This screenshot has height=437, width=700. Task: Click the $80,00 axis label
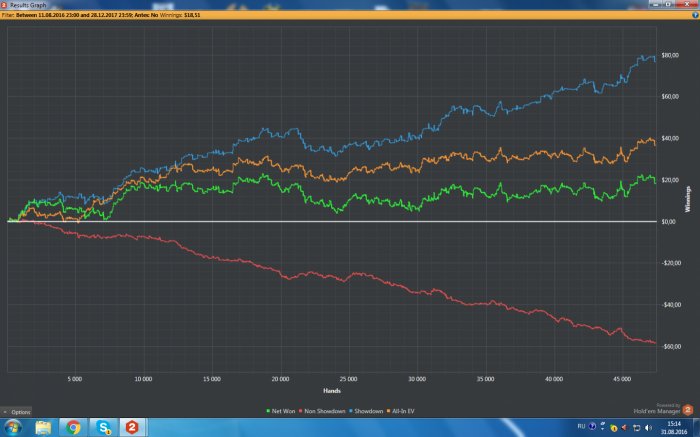click(x=670, y=55)
